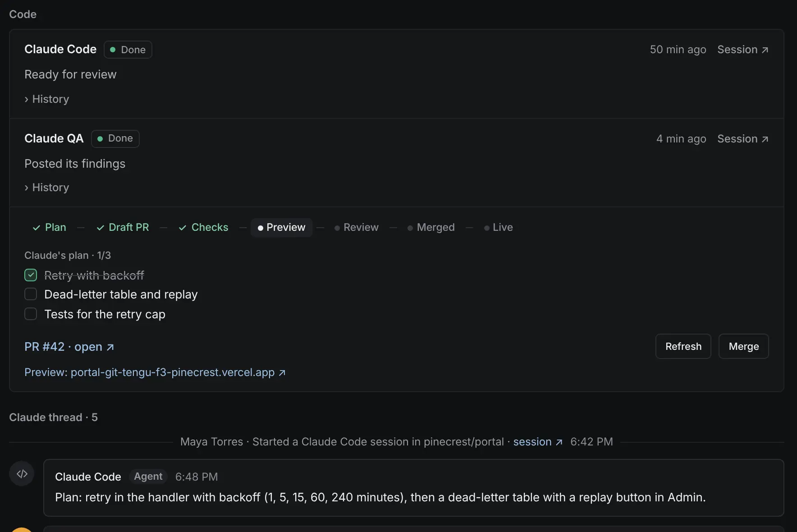Uncheck the Retry with backoff checkbox

(x=31, y=275)
